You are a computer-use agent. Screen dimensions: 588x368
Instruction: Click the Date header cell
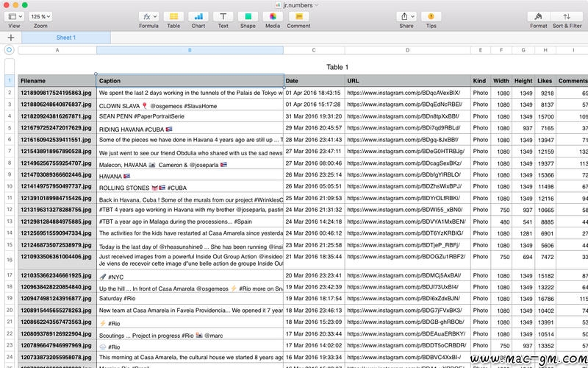314,81
